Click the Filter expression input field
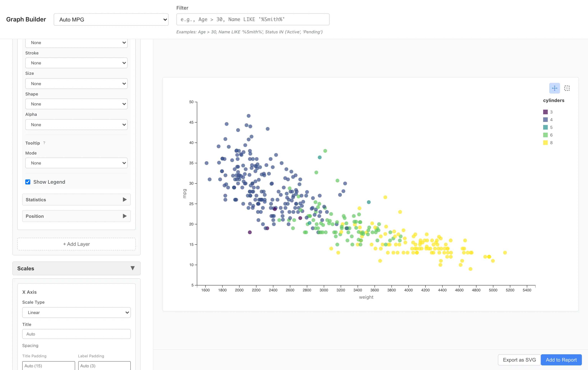This screenshot has height=370, width=588. (x=253, y=19)
